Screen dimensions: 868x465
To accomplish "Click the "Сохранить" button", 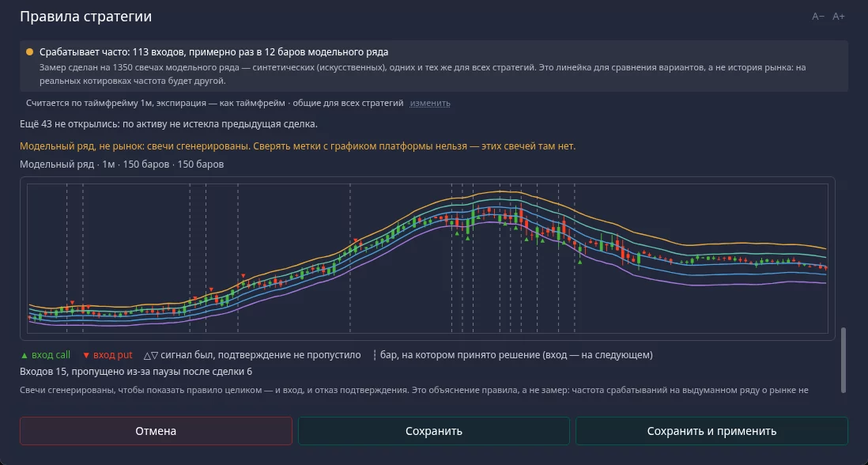I will tap(434, 431).
